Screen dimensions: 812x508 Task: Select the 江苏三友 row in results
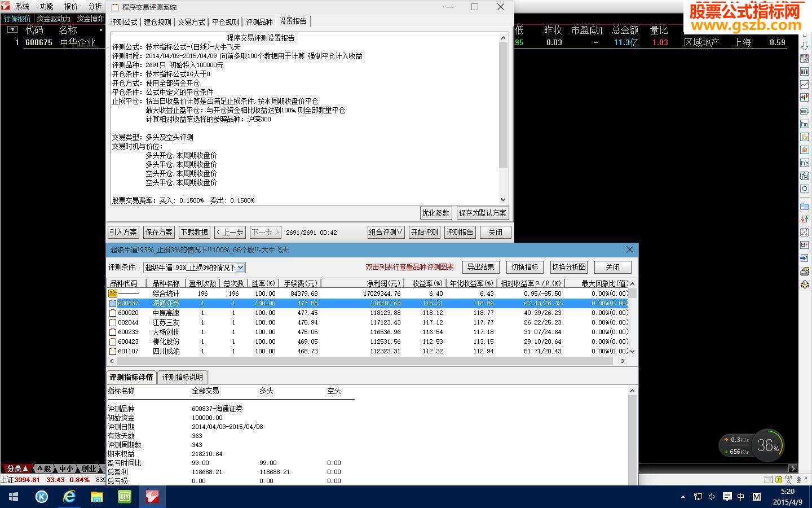[x=367, y=322]
